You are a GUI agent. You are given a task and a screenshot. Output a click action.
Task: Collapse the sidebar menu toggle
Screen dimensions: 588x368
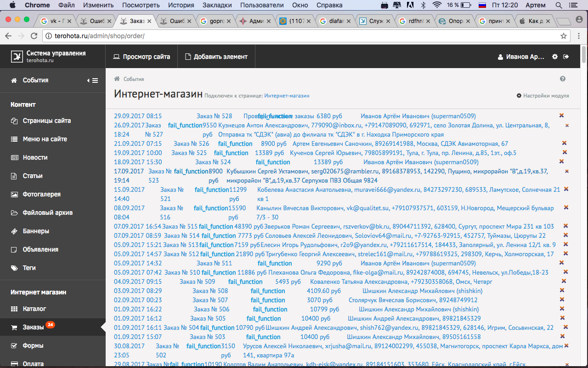pos(93,80)
